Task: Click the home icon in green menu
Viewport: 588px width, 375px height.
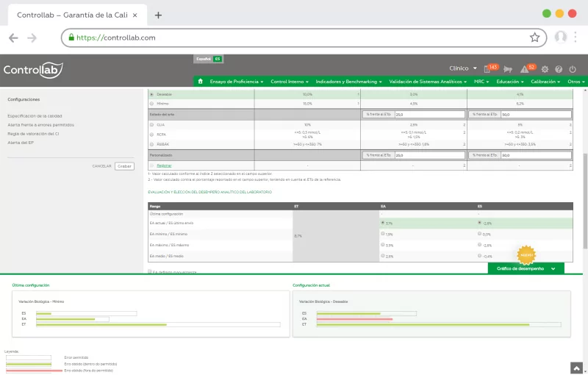Action: pyautogui.click(x=201, y=82)
